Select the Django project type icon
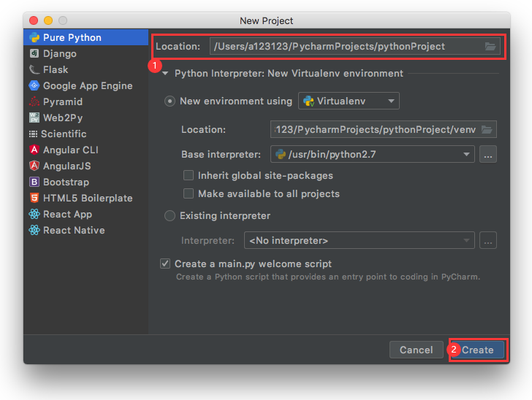 point(34,53)
